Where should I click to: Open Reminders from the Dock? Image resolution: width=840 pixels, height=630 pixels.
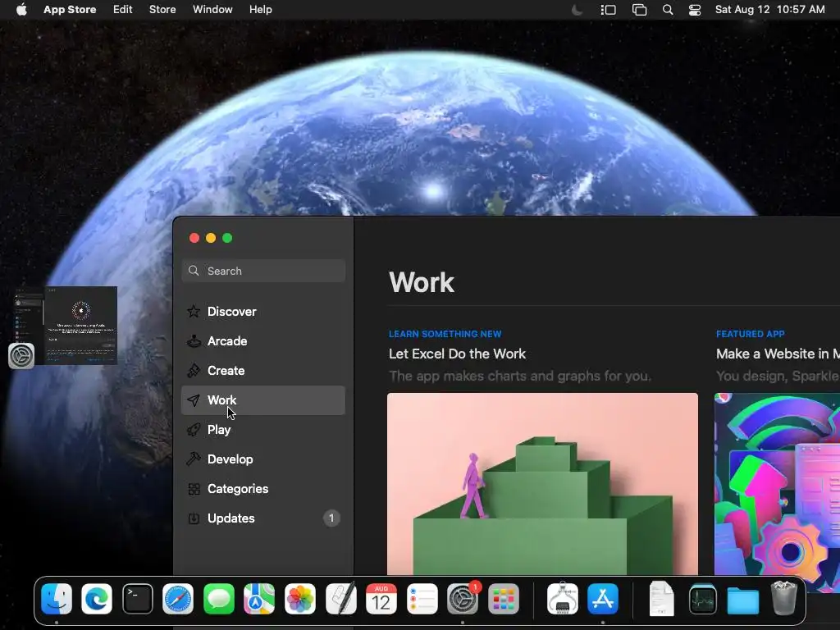click(x=422, y=598)
